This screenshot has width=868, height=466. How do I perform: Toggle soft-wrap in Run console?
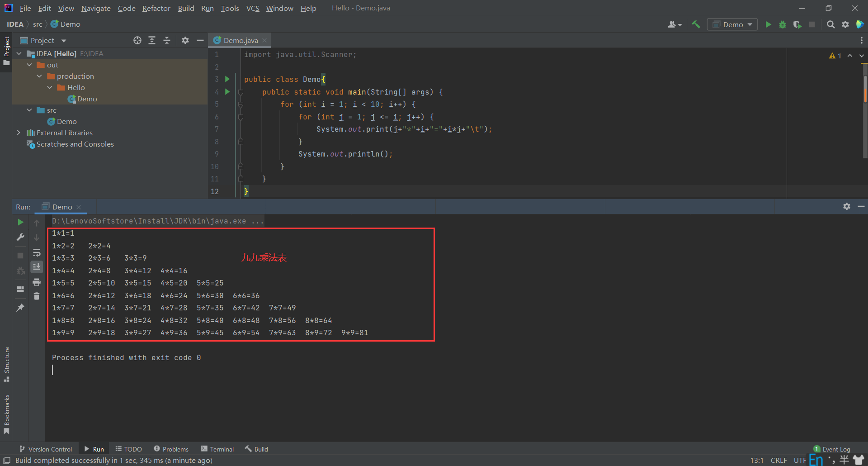pos(37,252)
